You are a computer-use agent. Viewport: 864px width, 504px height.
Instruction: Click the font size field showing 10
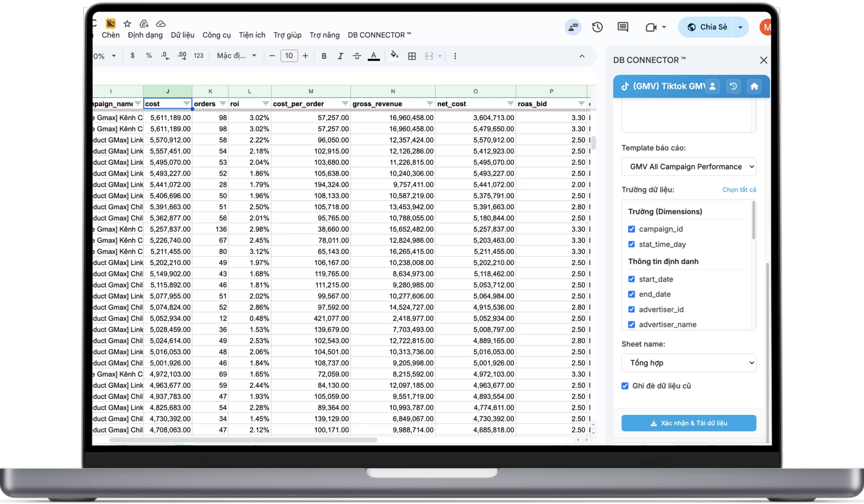(289, 56)
